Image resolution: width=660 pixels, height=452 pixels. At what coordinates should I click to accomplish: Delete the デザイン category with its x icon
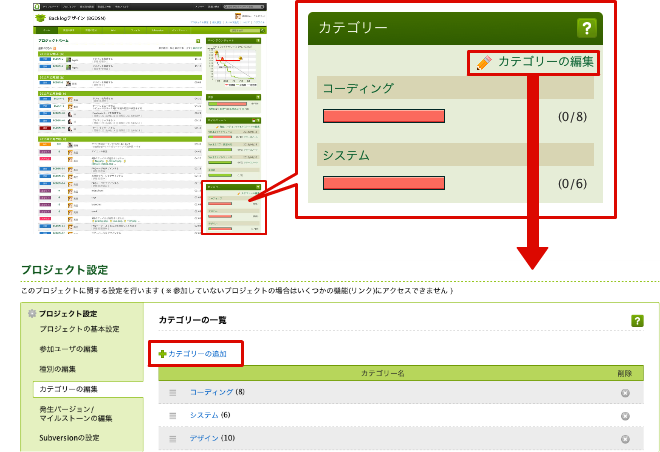coord(625,439)
